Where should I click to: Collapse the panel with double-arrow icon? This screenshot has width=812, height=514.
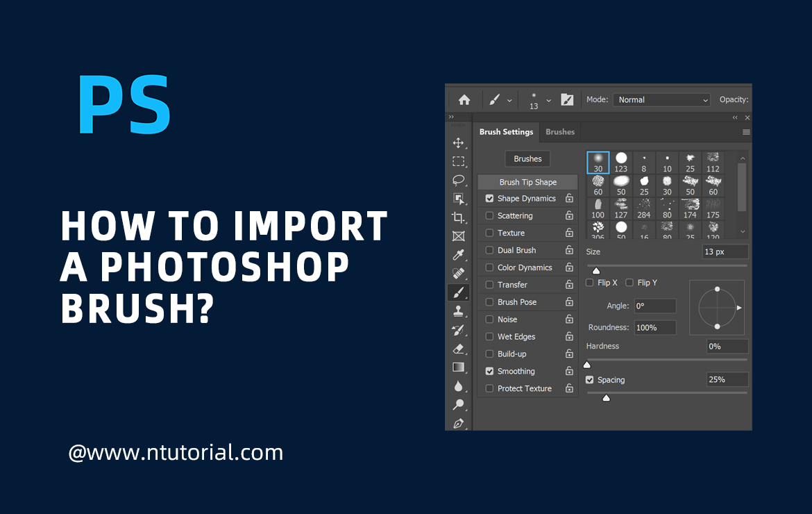(735, 117)
